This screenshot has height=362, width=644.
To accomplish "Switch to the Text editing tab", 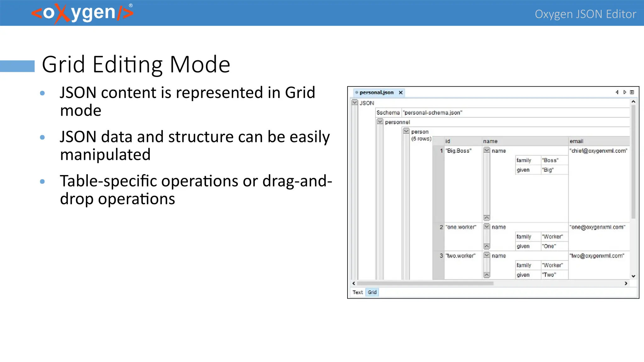I will 358,292.
